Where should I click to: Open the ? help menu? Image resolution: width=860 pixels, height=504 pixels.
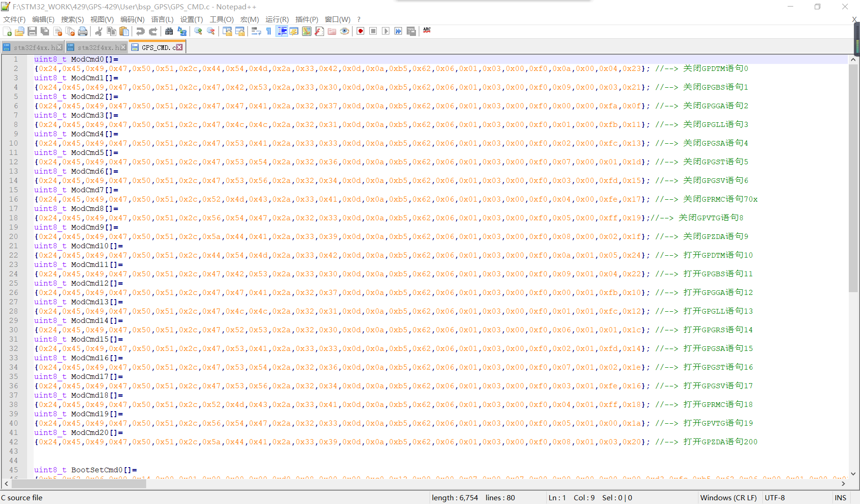(359, 19)
